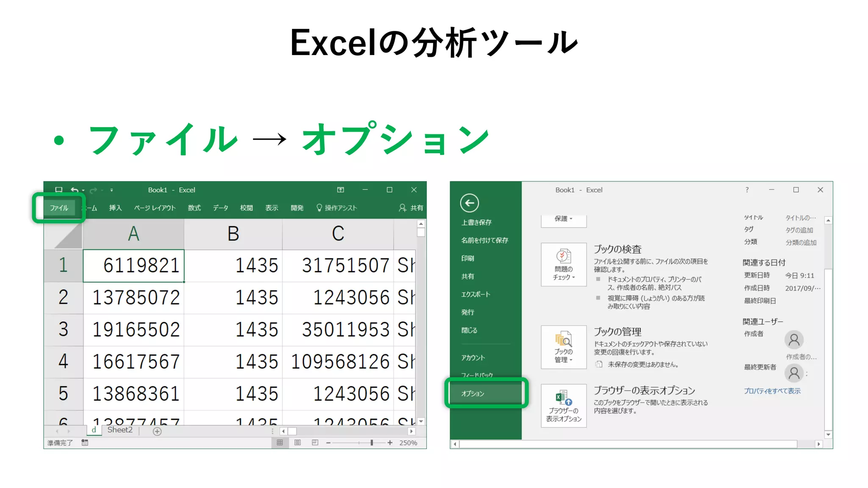Click the 作成者 avatar icon
This screenshot has height=488, width=868.
(x=794, y=340)
